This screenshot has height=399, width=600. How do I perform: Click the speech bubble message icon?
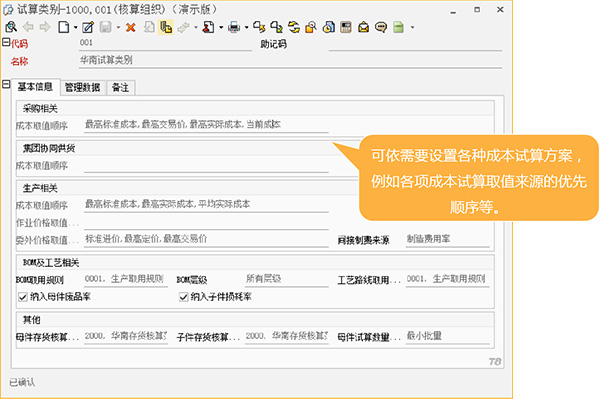point(381,27)
